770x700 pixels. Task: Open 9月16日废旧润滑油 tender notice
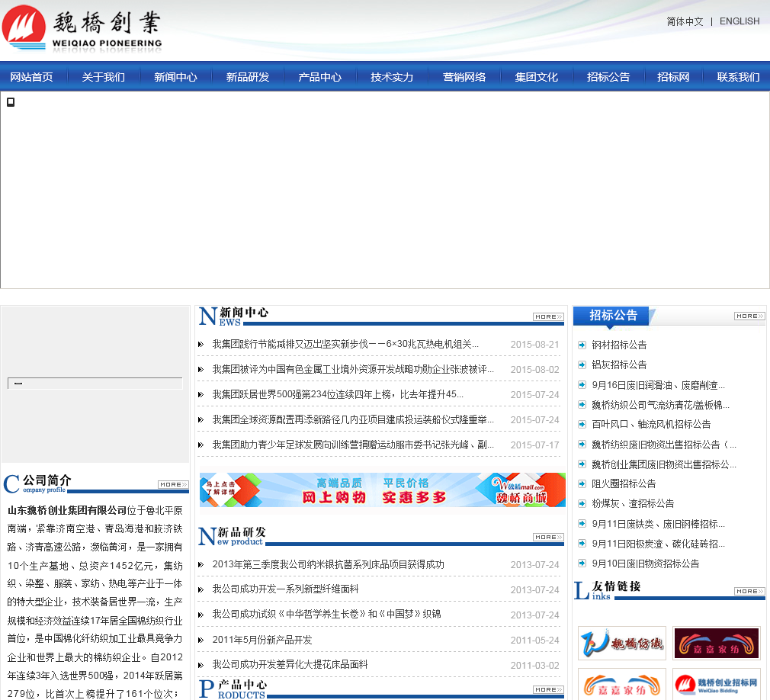click(x=659, y=385)
